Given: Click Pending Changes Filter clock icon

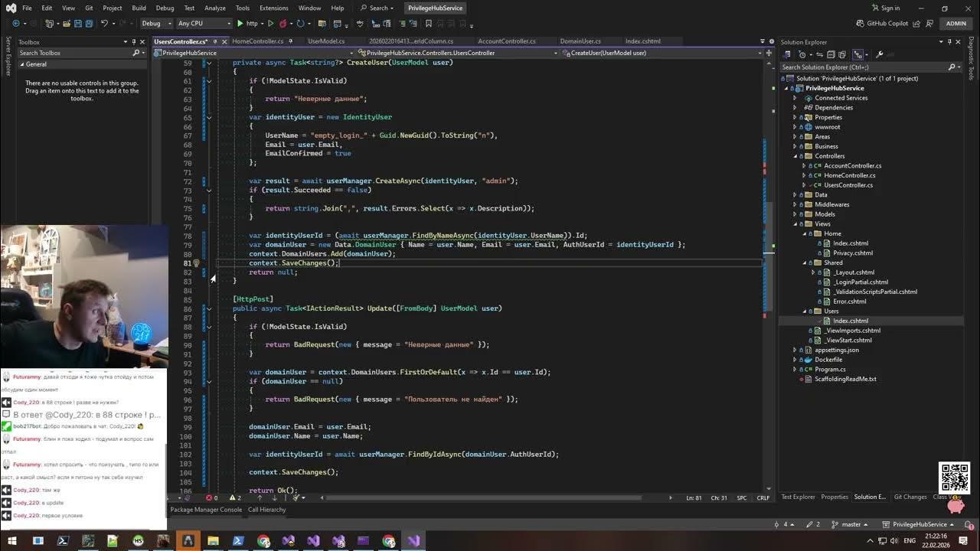Looking at the screenshot, I should point(802,54).
